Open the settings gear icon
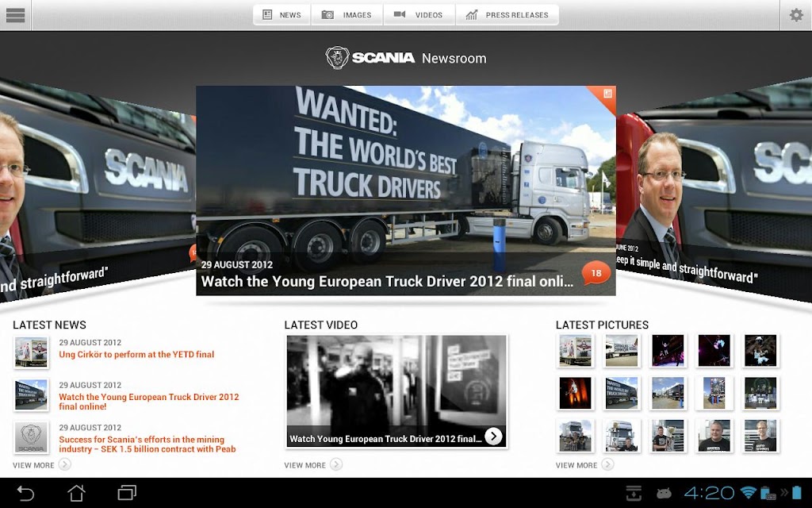The width and height of the screenshot is (812, 508). pyautogui.click(x=796, y=15)
